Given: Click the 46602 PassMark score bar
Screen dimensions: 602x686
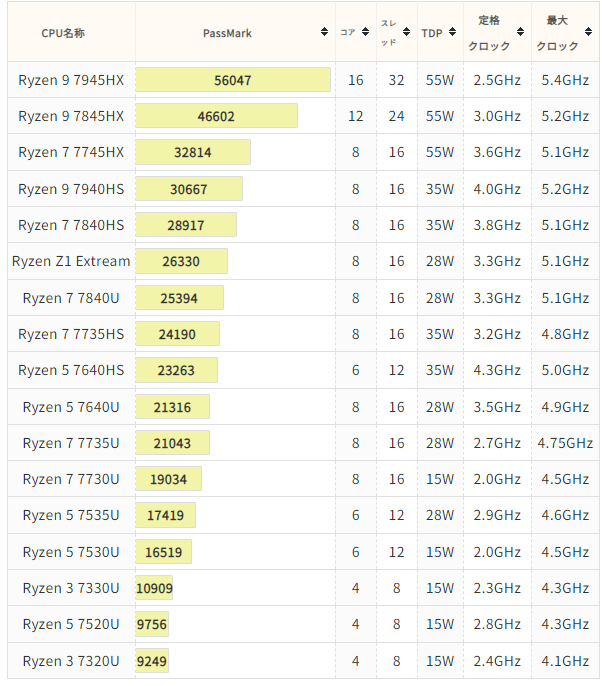Looking at the screenshot, I should click(217, 116).
